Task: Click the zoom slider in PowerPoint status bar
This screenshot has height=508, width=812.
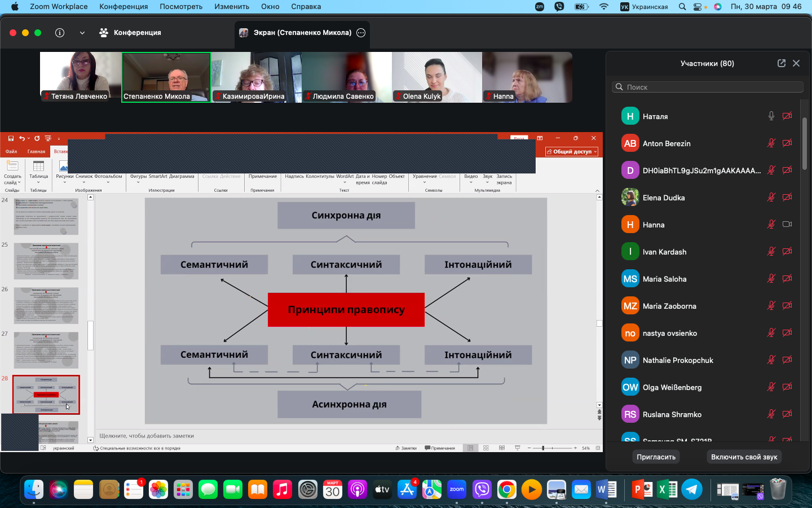Action: coord(543,448)
